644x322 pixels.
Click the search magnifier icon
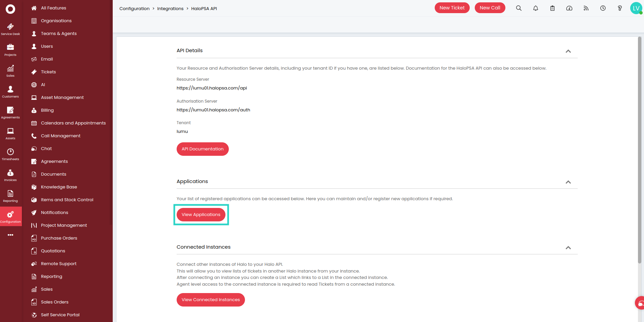(x=518, y=8)
